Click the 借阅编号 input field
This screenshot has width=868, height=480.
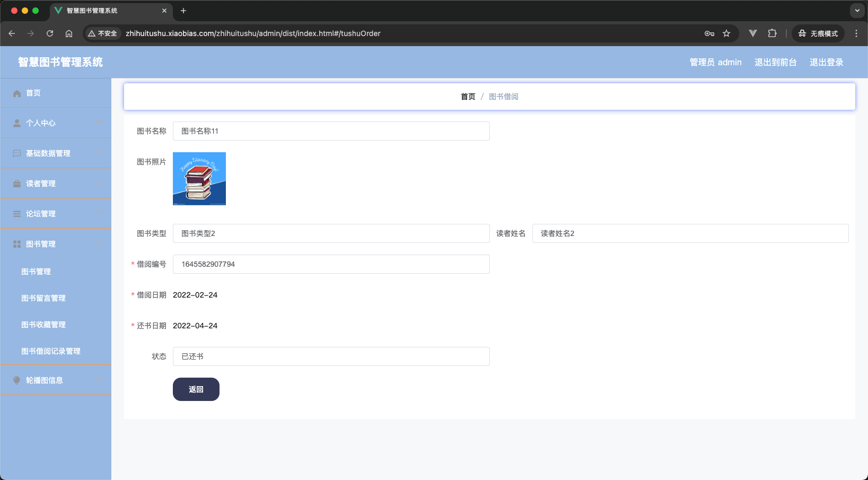click(x=331, y=264)
